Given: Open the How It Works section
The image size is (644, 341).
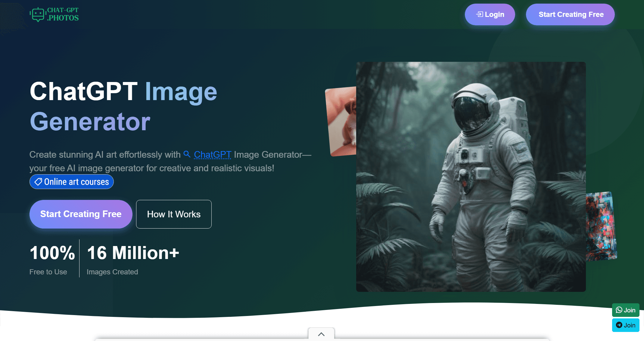Looking at the screenshot, I should point(174,214).
